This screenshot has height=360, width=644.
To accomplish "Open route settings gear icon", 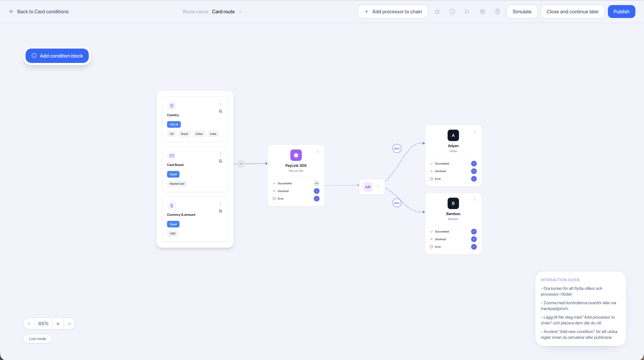I will [x=482, y=12].
